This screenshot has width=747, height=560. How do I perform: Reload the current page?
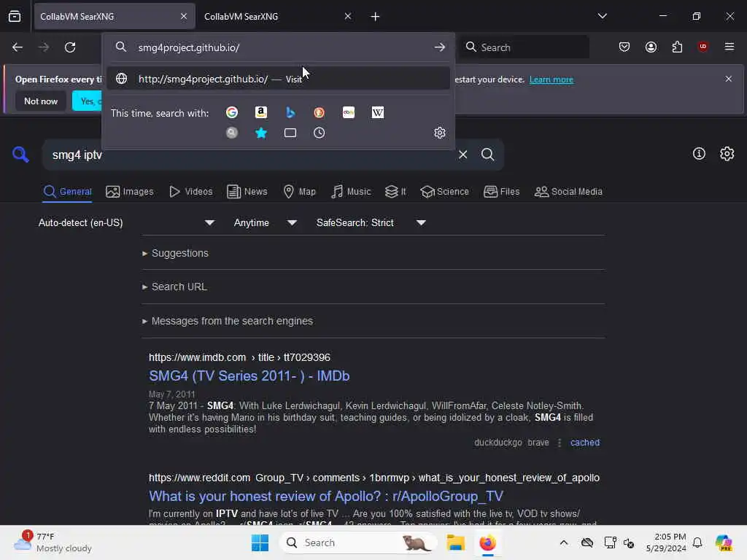tap(70, 47)
